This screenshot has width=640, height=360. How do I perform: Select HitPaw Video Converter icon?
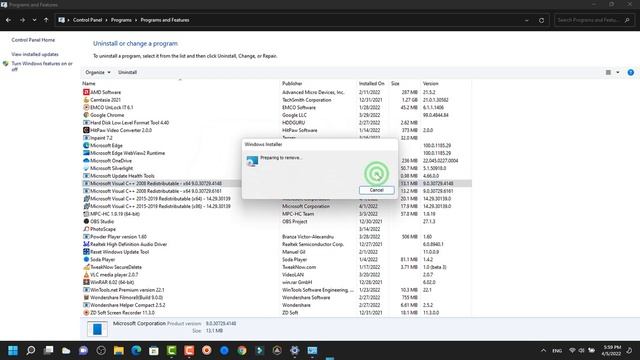(x=86, y=130)
